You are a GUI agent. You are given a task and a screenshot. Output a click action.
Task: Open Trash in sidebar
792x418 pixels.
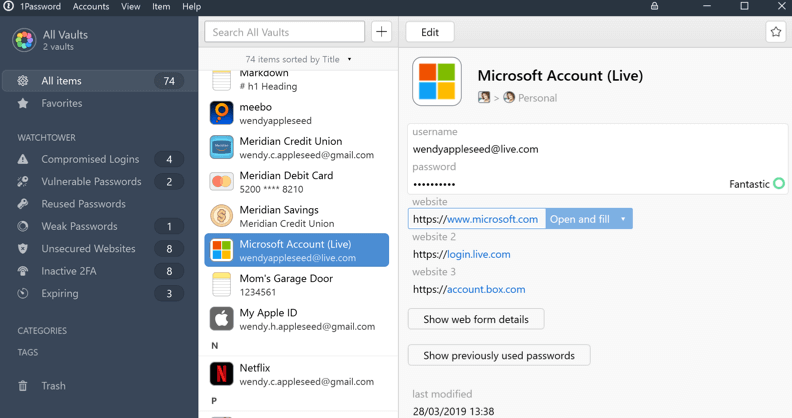(100, 386)
